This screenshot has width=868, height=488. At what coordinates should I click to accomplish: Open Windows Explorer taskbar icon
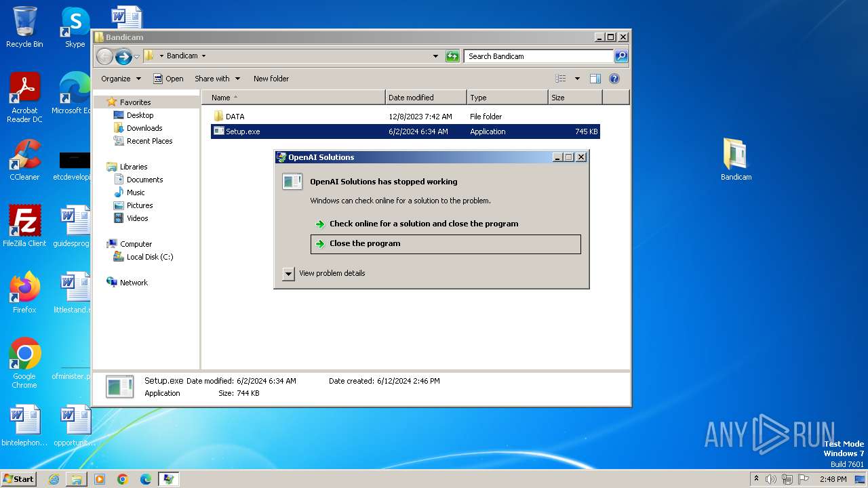click(77, 479)
